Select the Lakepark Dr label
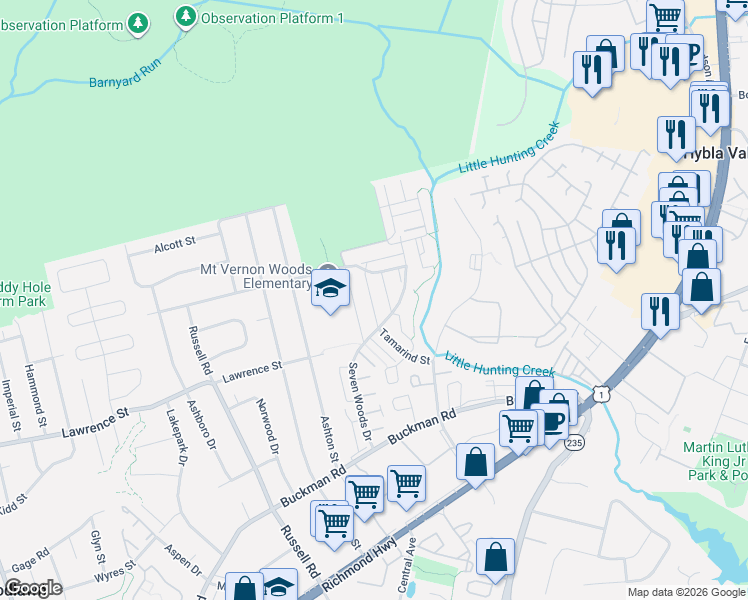The width and height of the screenshot is (748, 600). point(177,437)
